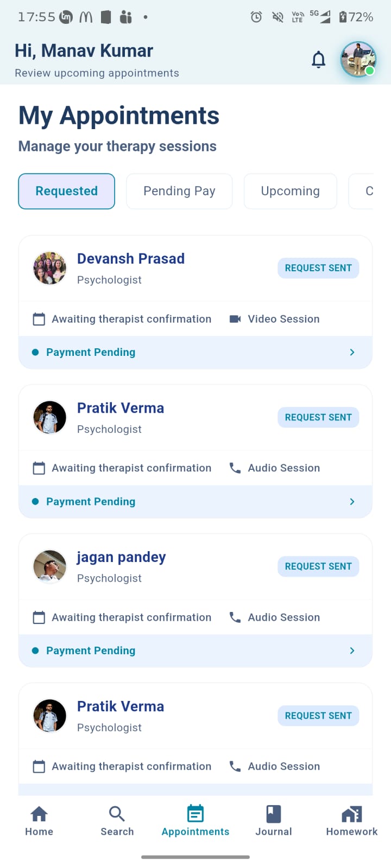
Task: Tap the phone icon on jagan pandey's card
Action: coord(235,617)
